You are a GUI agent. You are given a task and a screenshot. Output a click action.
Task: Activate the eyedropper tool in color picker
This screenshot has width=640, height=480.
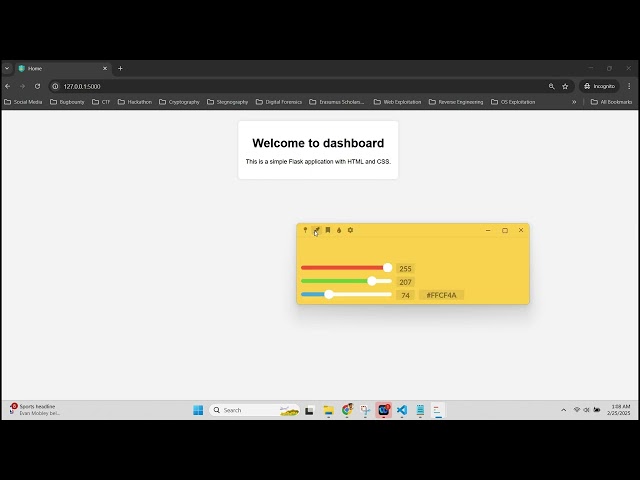pyautogui.click(x=316, y=231)
